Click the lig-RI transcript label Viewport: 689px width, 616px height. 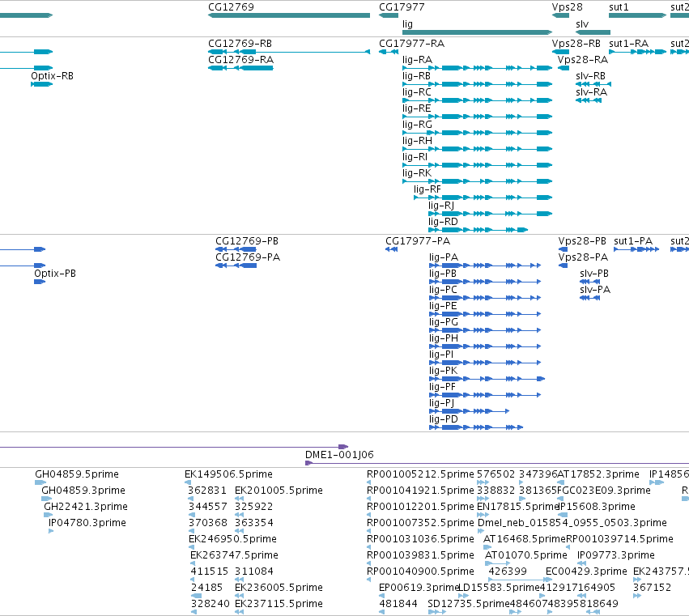415,157
